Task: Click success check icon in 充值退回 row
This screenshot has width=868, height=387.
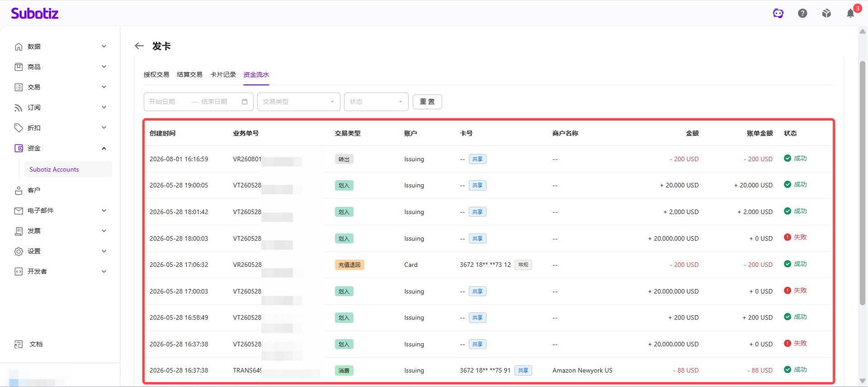Action: coord(788,264)
